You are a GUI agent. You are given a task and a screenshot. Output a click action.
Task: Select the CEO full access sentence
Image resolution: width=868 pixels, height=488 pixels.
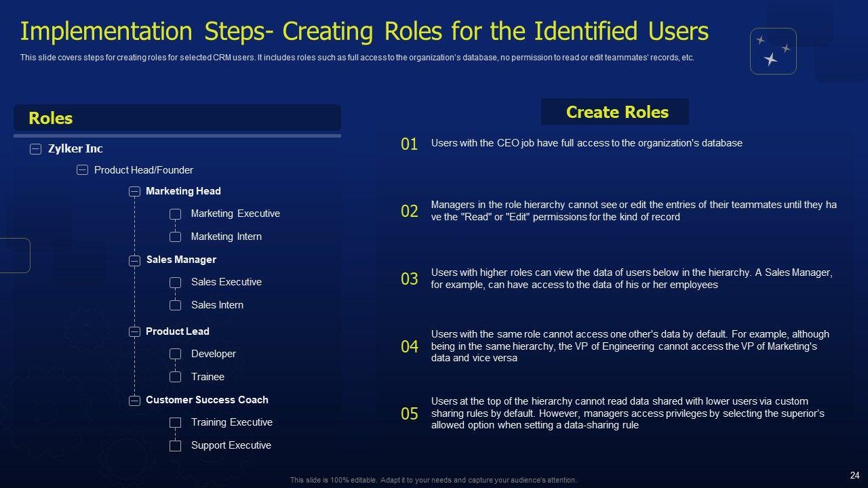[x=587, y=143]
